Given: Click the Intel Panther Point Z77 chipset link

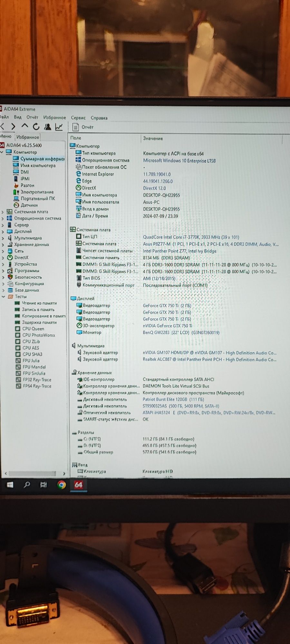Looking at the screenshot, I should tap(180, 251).
